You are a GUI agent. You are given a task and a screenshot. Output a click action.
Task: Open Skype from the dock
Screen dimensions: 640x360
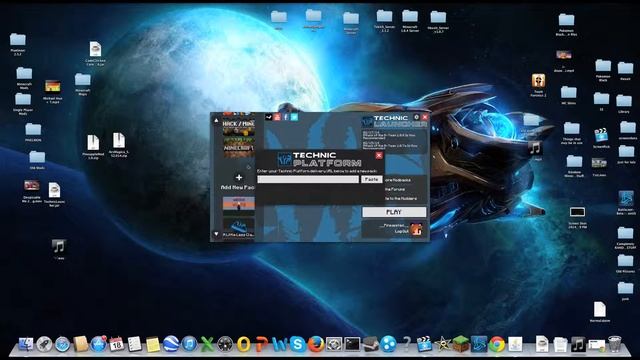pos(298,344)
